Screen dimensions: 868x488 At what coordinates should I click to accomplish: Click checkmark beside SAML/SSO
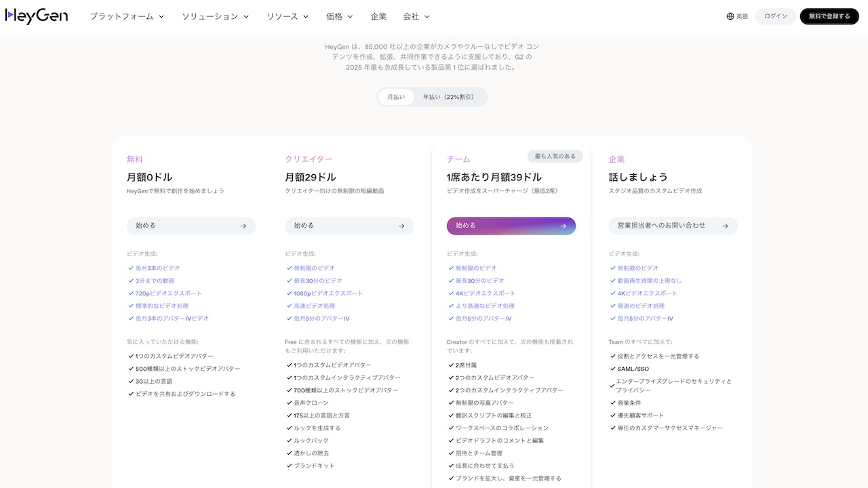pyautogui.click(x=612, y=369)
